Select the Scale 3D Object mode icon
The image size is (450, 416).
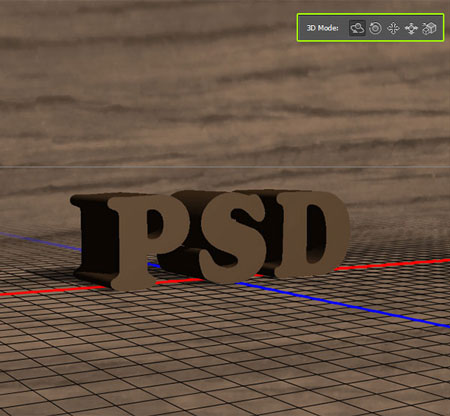429,28
